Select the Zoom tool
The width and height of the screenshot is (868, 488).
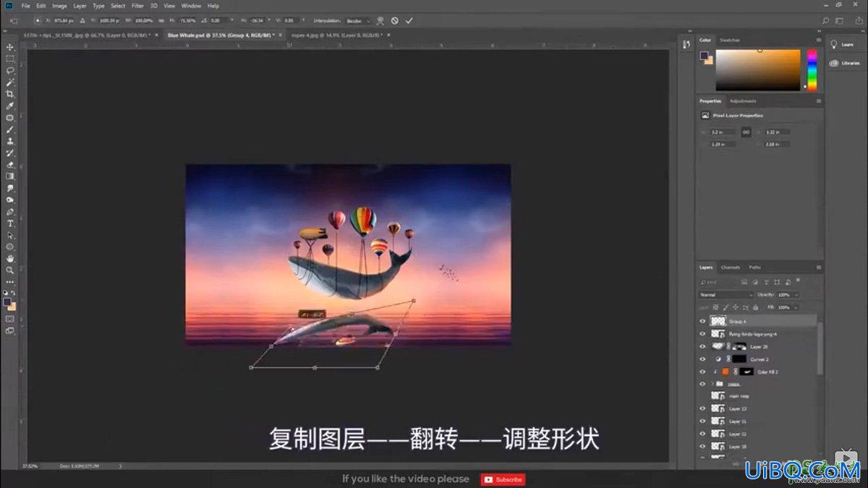pyautogui.click(x=10, y=270)
